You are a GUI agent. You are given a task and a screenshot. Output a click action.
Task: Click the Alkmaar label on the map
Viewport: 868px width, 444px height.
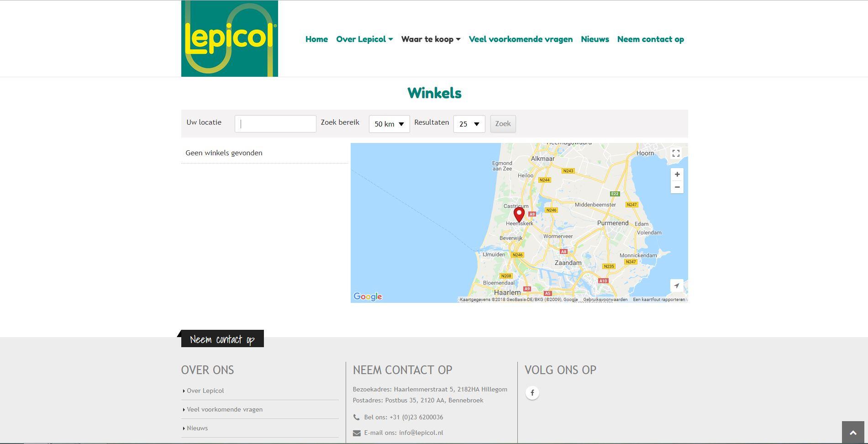coord(542,159)
